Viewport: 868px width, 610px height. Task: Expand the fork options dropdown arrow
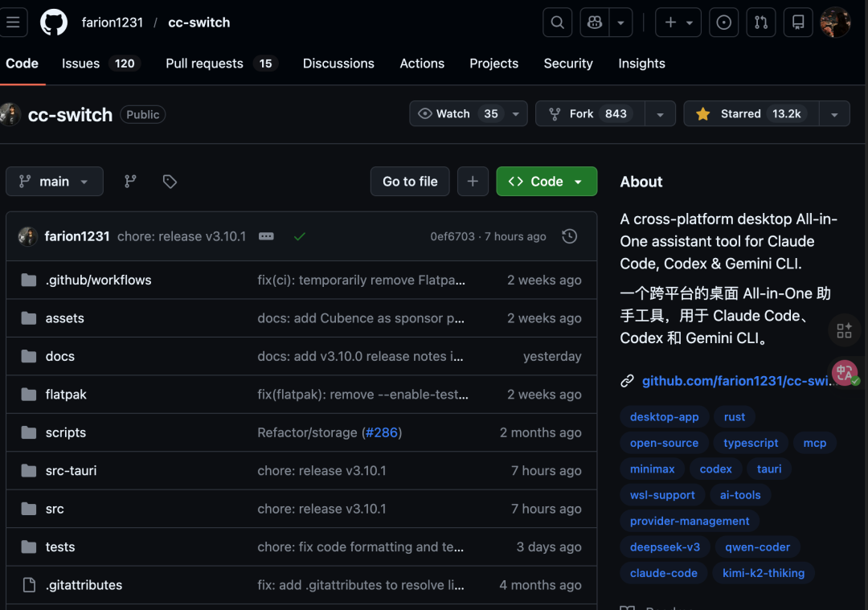click(x=661, y=114)
